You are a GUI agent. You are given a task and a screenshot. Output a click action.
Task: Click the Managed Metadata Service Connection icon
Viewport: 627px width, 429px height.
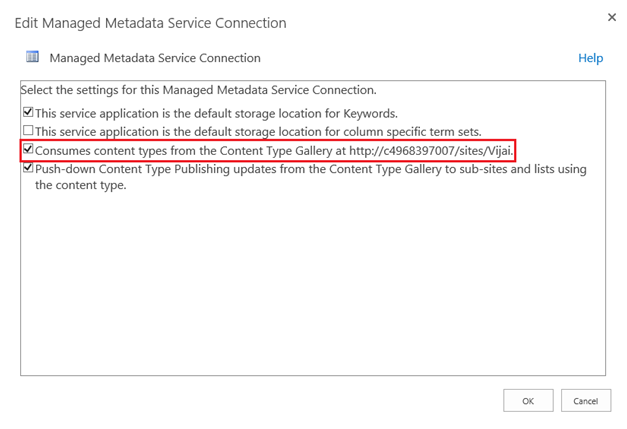[x=32, y=58]
